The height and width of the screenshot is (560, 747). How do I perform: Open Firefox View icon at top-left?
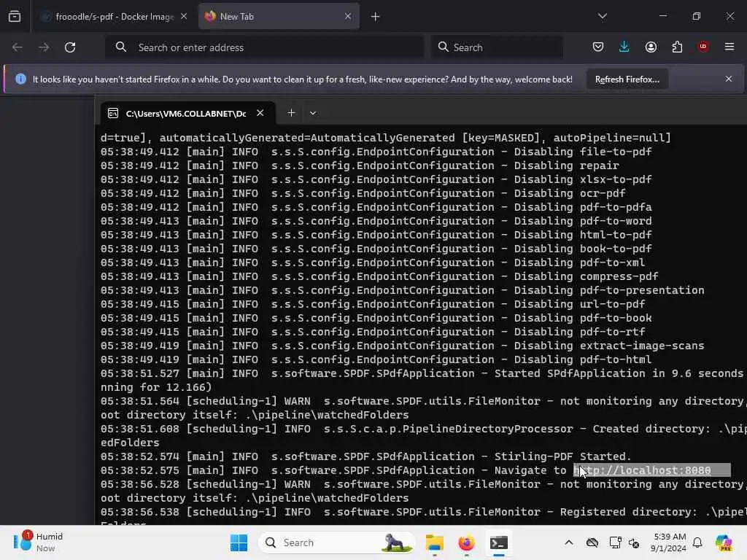pos(15,17)
